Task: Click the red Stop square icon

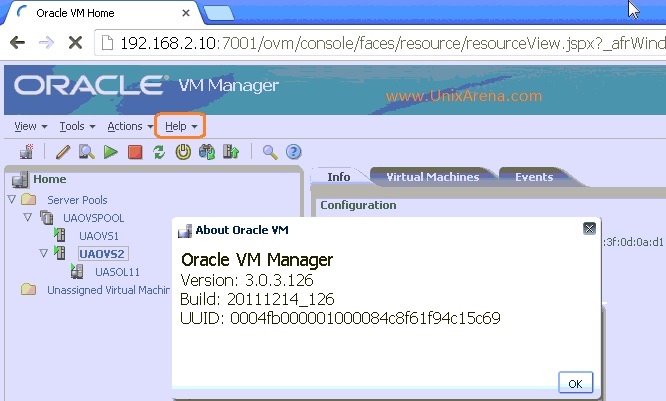Action: pos(135,152)
